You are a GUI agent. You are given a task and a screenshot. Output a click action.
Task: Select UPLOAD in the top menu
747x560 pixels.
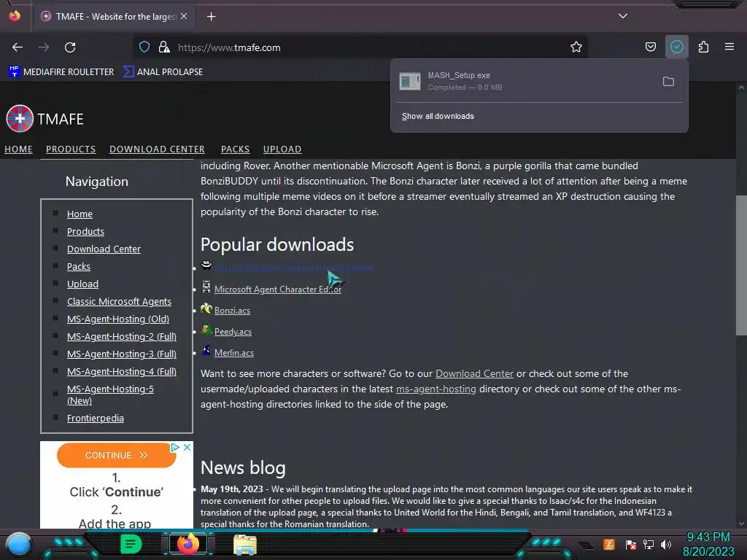point(282,149)
